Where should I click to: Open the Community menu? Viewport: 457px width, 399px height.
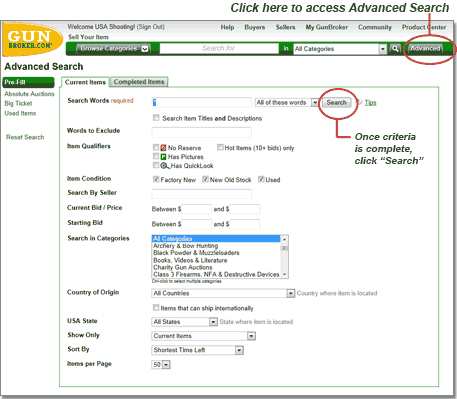[x=375, y=27]
